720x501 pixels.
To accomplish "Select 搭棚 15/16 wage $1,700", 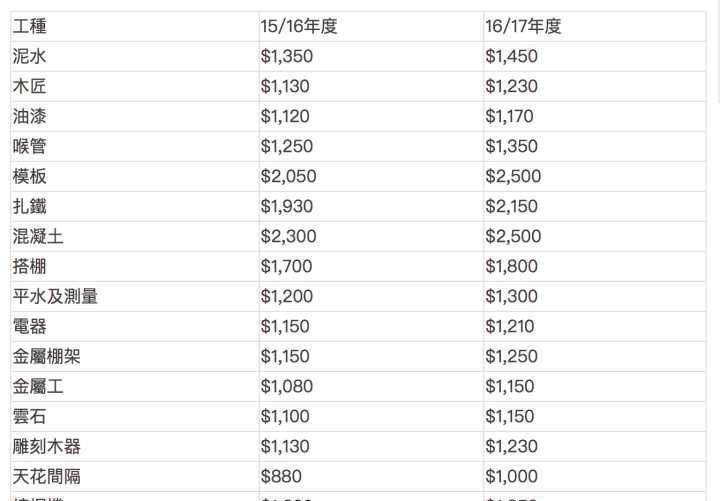I will (286, 267).
